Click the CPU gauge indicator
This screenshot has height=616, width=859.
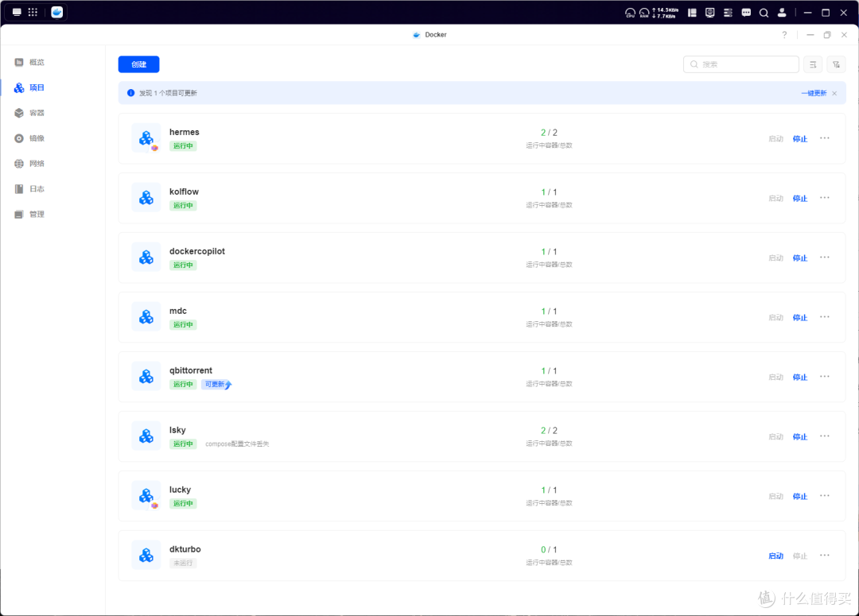631,13
